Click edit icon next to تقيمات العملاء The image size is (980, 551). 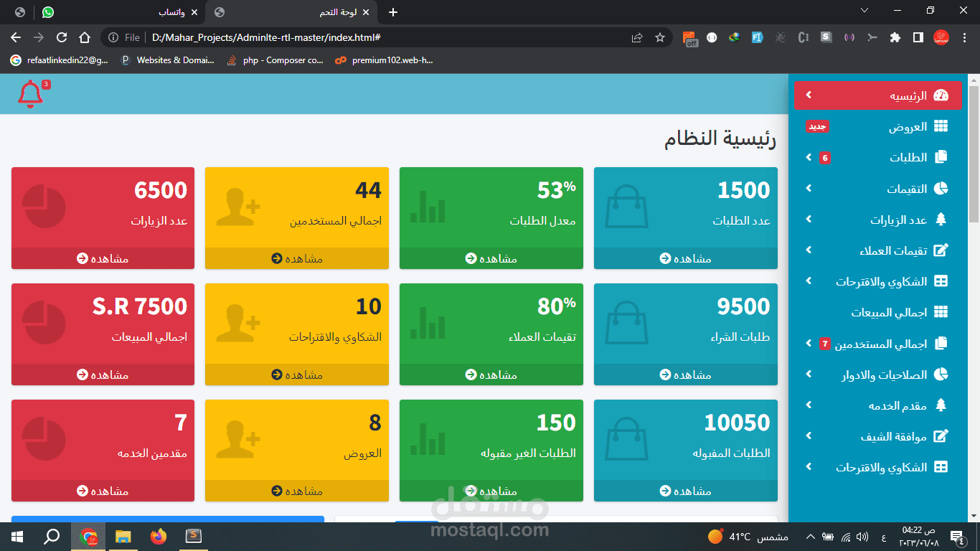tap(941, 250)
